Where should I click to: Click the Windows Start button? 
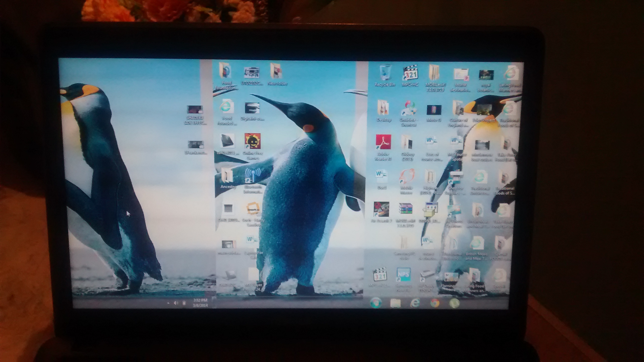click(x=376, y=303)
